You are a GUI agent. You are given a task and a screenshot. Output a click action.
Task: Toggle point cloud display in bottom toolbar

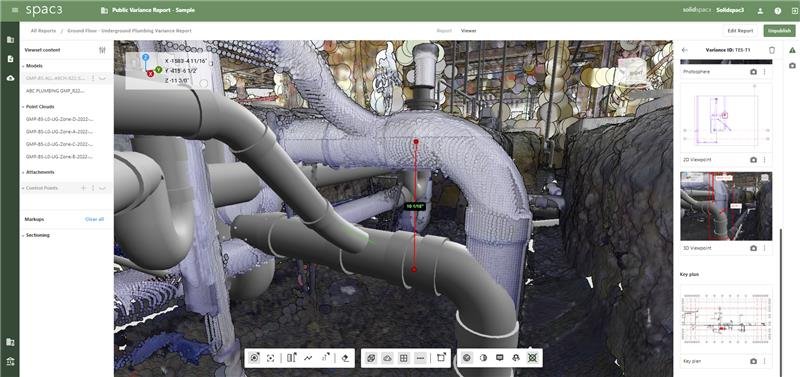click(387, 358)
